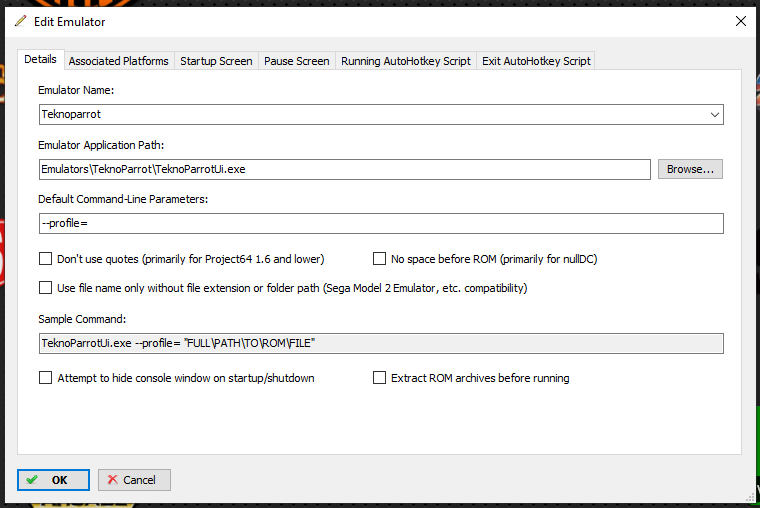
Task: Enable Attempt to hide console window checkbox
Action: 46,378
